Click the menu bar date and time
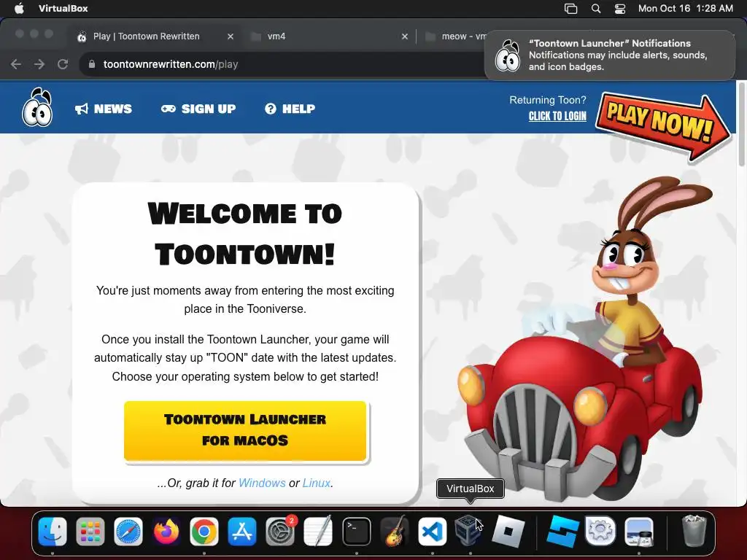This screenshot has width=747, height=560. point(686,9)
